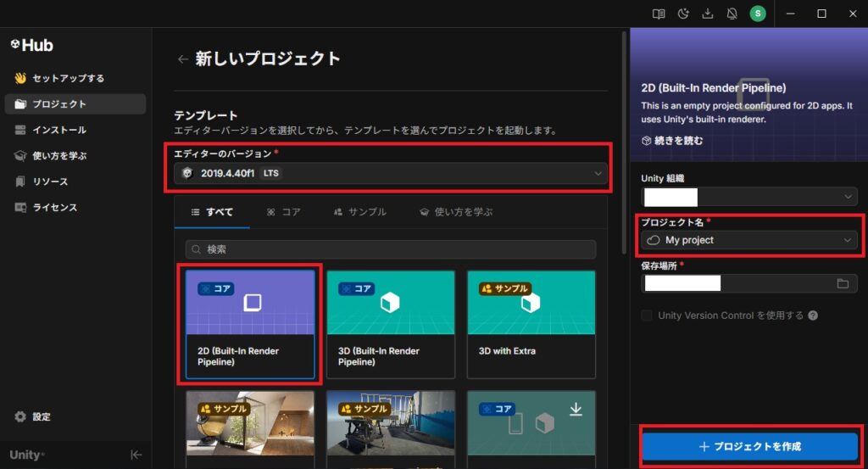Open 設定 settings
This screenshot has height=469, width=868.
[x=33, y=416]
